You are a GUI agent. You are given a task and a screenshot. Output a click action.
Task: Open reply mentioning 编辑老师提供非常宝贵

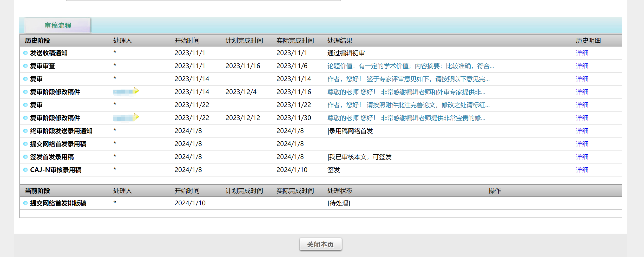[x=406, y=118]
